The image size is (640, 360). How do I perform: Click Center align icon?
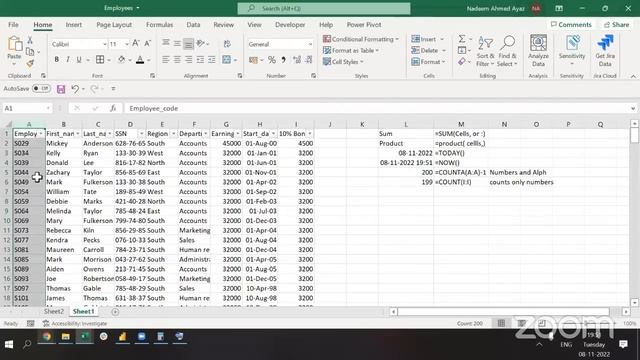pyautogui.click(x=177, y=60)
